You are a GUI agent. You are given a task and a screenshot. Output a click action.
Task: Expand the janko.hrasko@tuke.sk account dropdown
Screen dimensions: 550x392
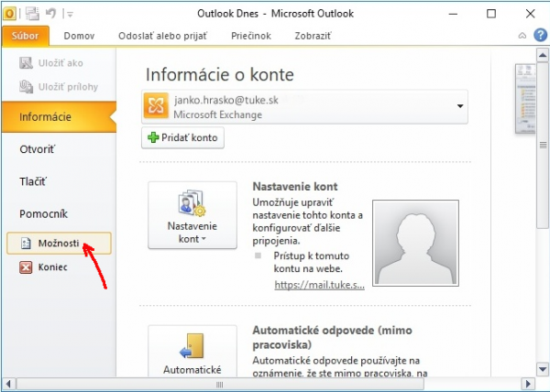click(x=460, y=106)
